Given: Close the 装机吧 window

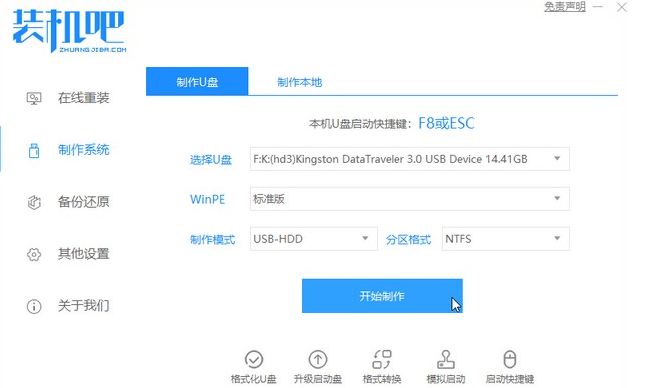Looking at the screenshot, I should pos(622,7).
